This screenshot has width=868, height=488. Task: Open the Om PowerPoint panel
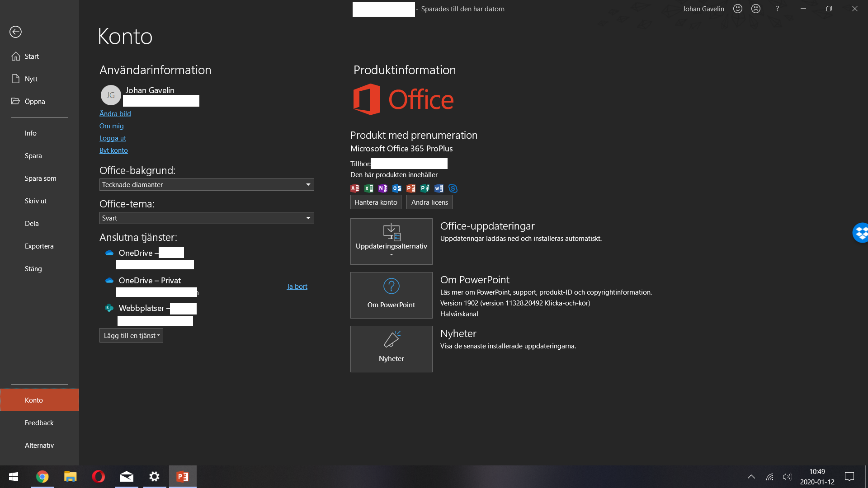(391, 295)
